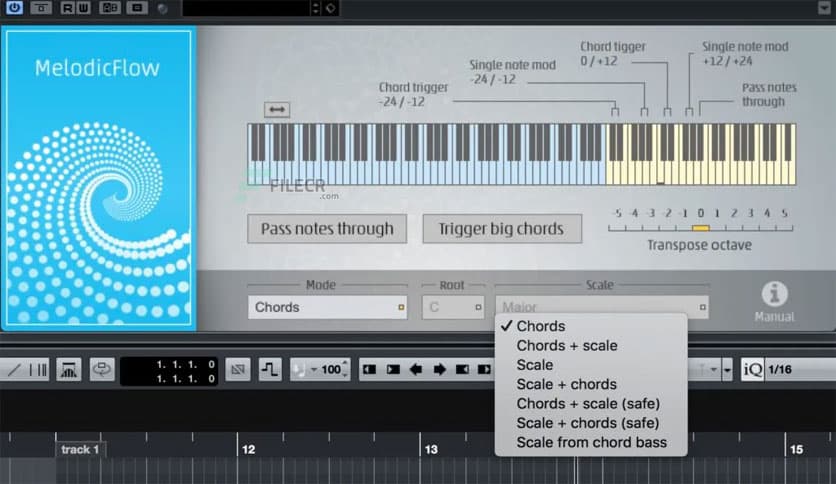Open the plugin header menu arrow at top right
Screen dimensions: 836x484
[824, 7]
